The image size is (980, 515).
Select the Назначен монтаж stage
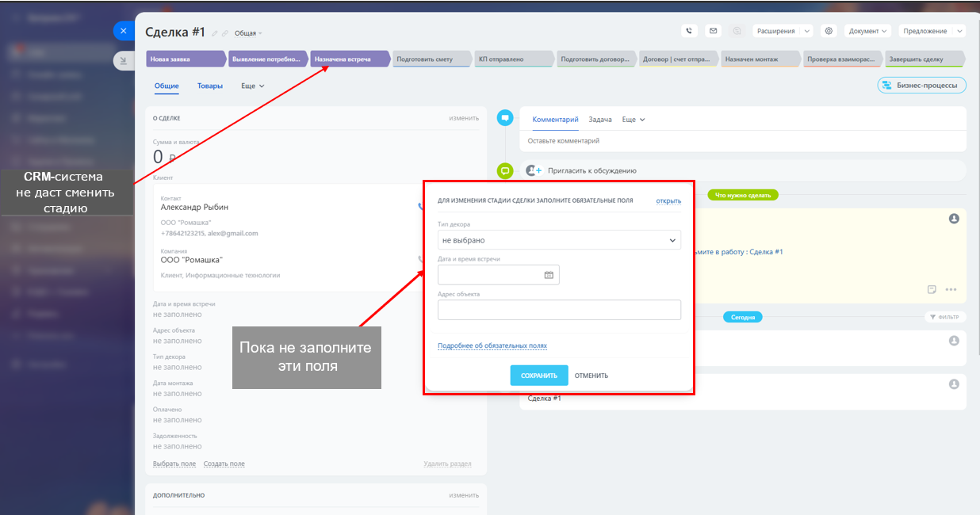pos(760,59)
